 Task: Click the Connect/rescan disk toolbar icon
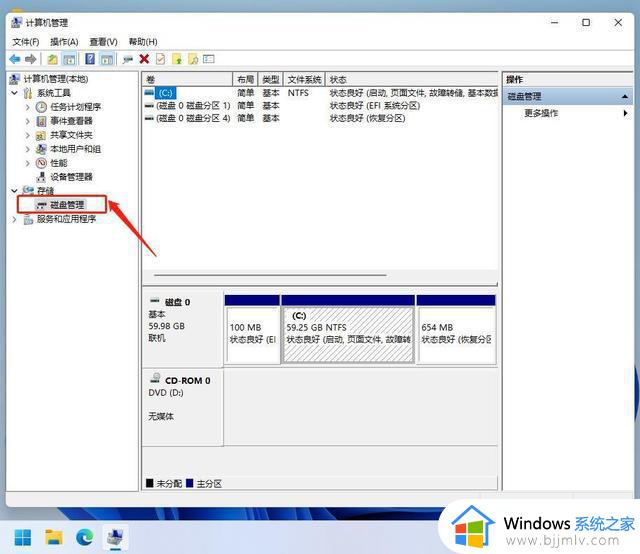[128, 59]
